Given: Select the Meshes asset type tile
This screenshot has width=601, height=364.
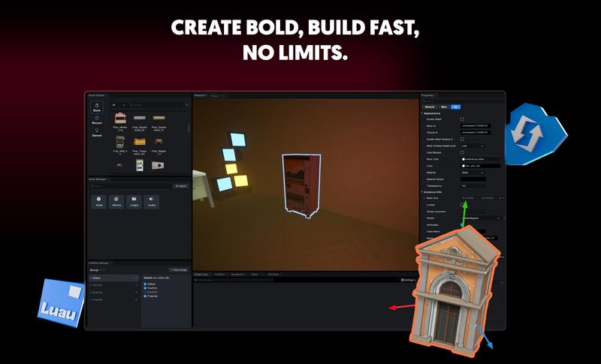Looking at the screenshot, I should pos(116,201).
